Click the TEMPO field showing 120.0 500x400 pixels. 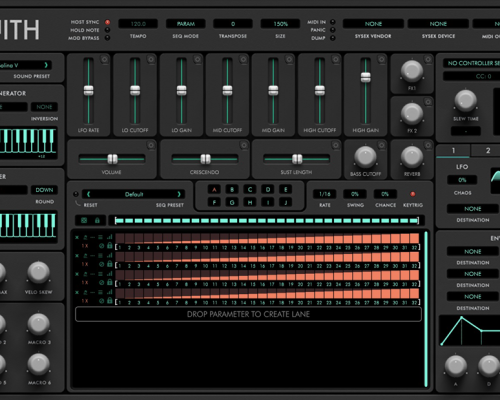(138, 24)
